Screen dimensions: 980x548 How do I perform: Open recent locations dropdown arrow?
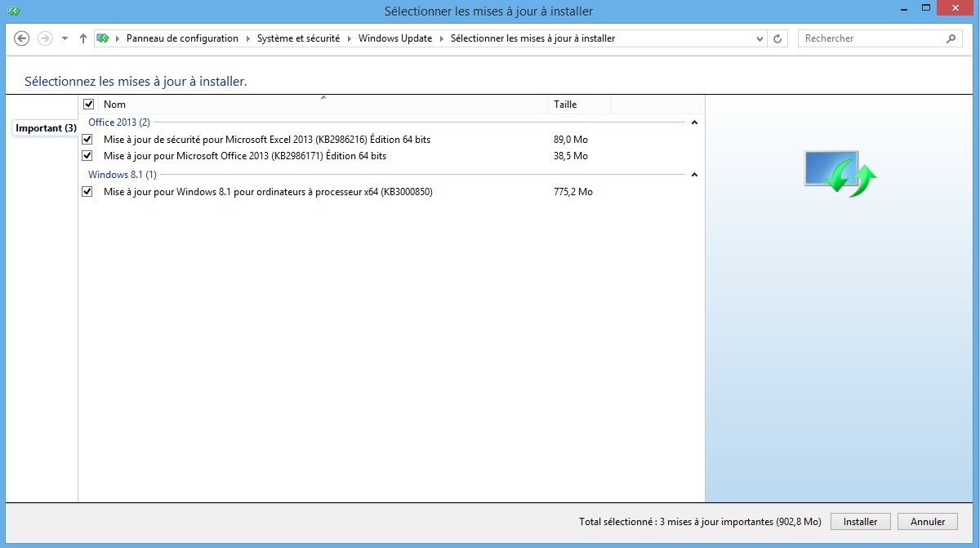[65, 38]
